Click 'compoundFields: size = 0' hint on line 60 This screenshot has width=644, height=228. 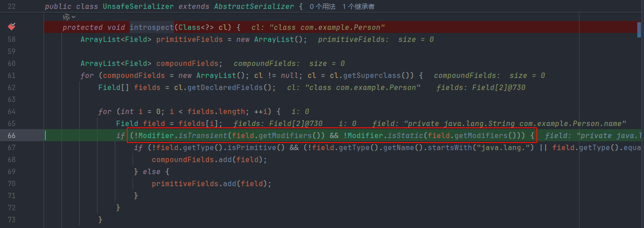click(289, 63)
